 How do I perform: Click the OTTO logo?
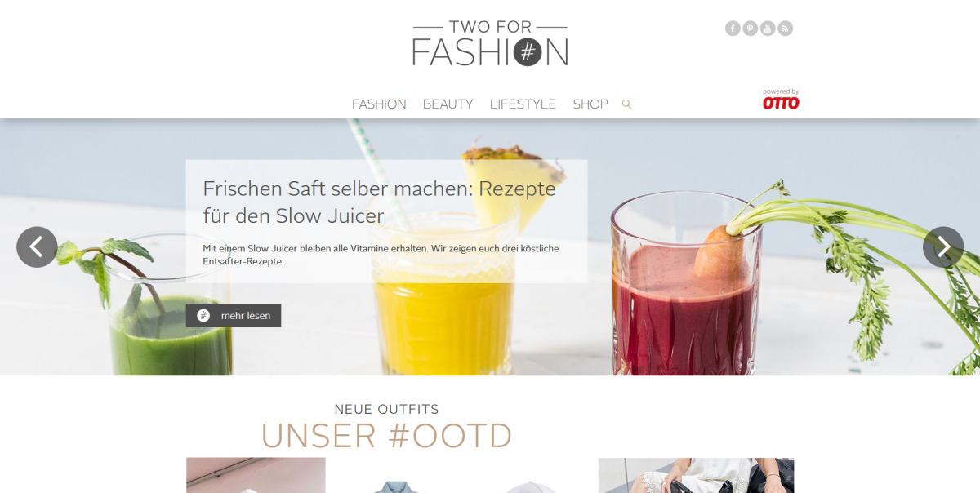(x=781, y=100)
